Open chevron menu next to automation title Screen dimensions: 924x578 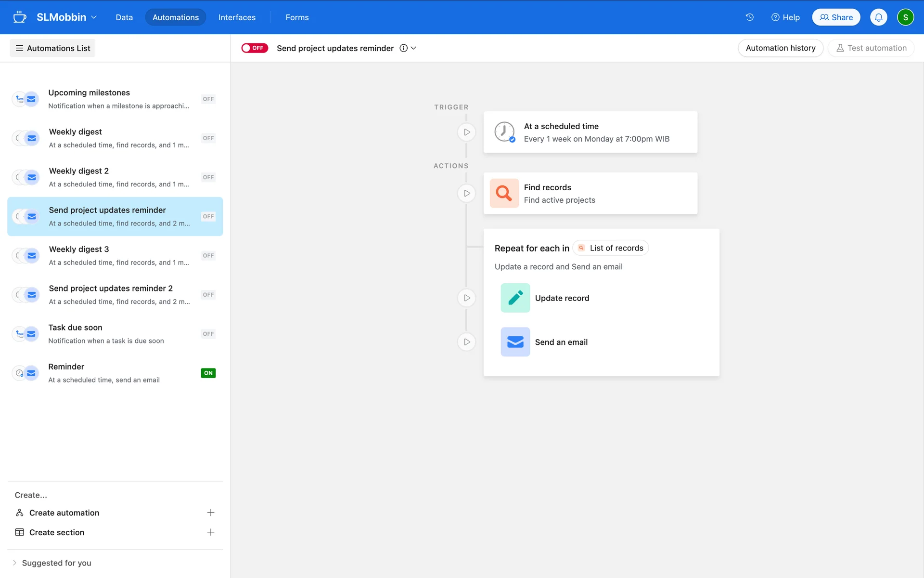pyautogui.click(x=413, y=48)
